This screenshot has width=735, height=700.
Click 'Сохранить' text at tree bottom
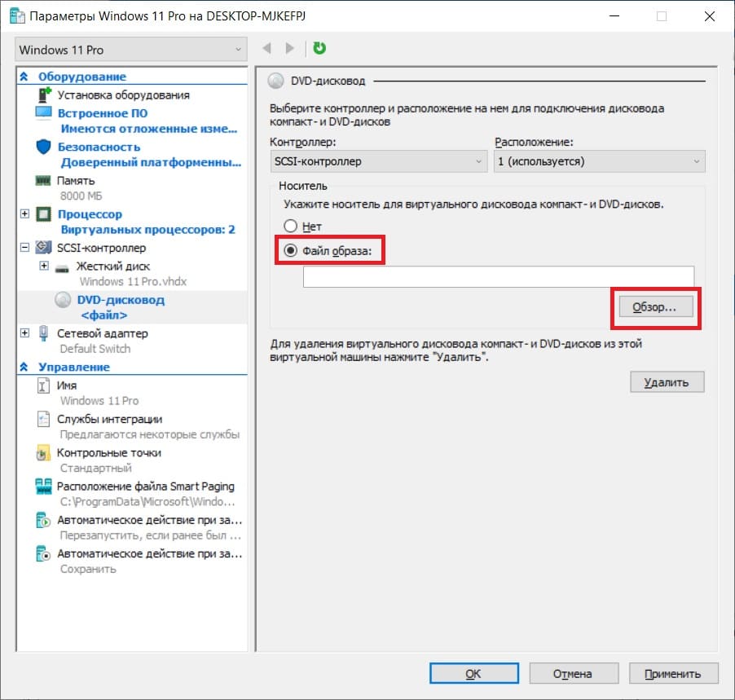[88, 569]
